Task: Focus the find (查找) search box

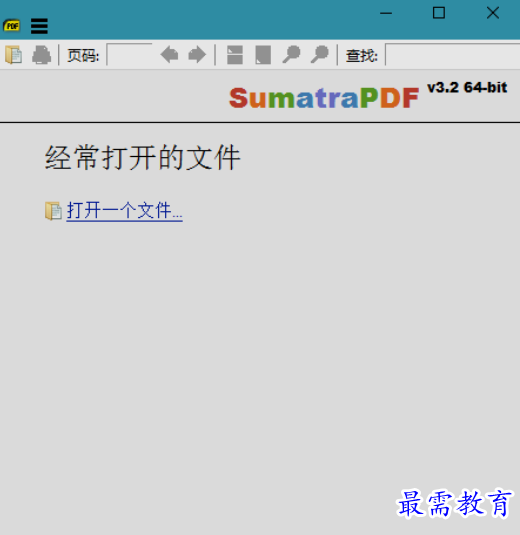Action: click(x=452, y=55)
